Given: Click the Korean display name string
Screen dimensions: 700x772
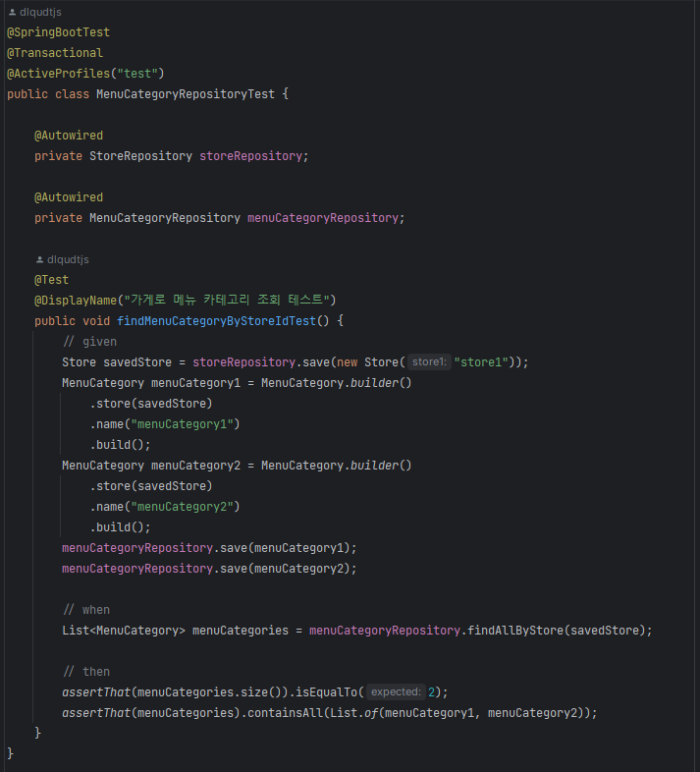Looking at the screenshot, I should [227, 300].
